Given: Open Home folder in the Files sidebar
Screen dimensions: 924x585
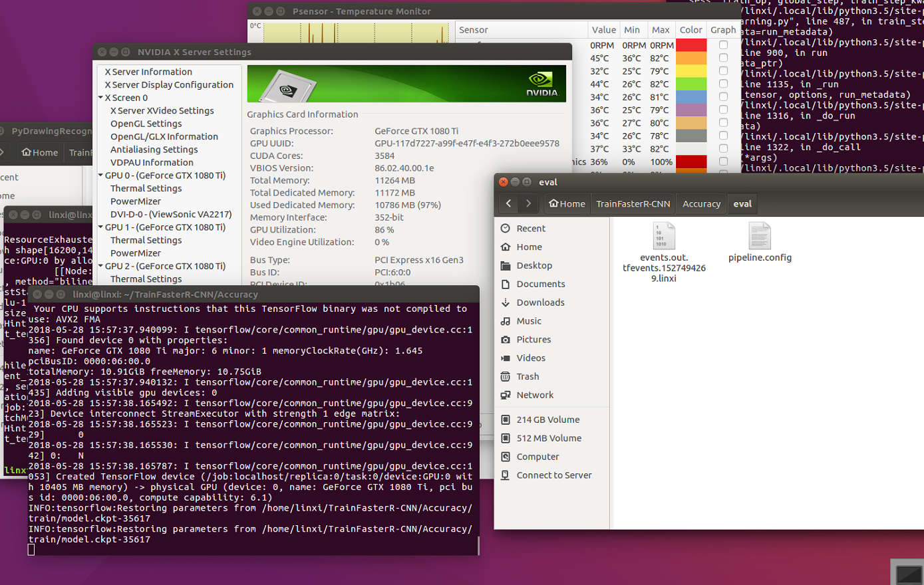Looking at the screenshot, I should (529, 247).
